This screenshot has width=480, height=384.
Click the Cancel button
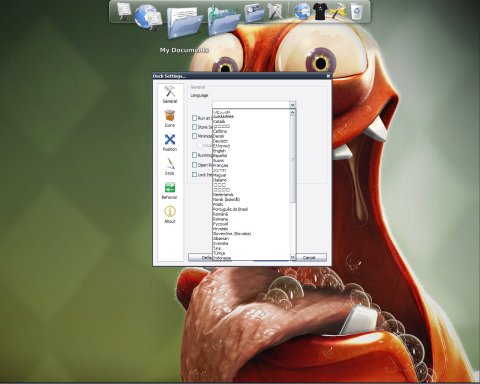(309, 258)
